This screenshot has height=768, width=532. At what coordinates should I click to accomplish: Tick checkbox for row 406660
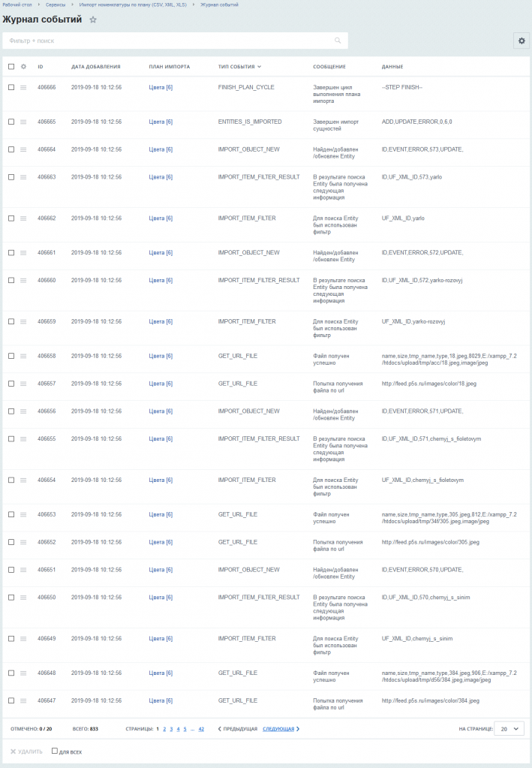point(11,280)
